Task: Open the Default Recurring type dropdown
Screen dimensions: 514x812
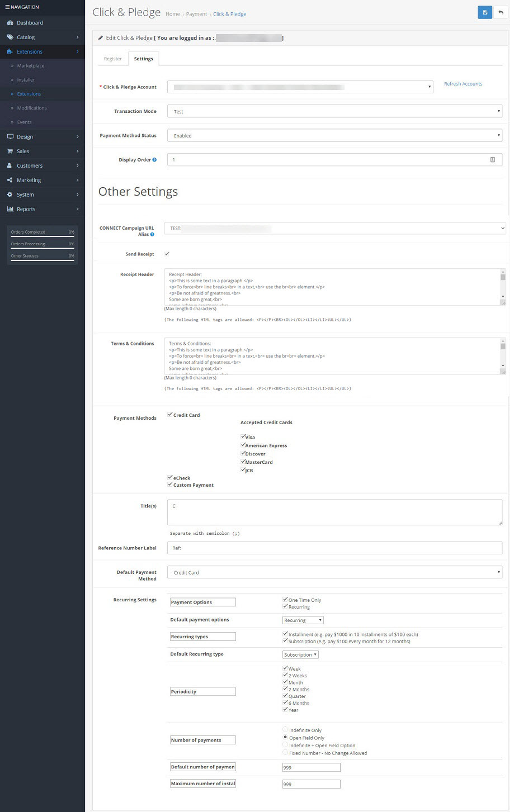Action: coord(300,654)
